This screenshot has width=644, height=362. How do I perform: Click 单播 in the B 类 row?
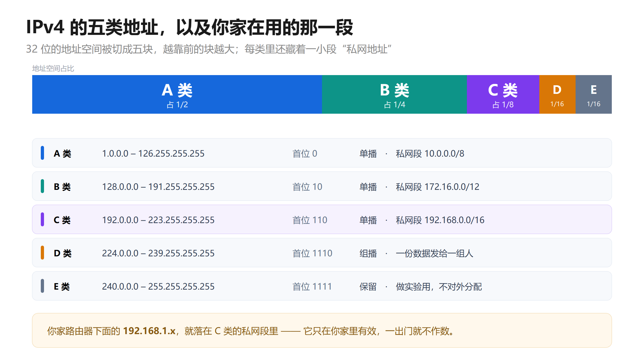[368, 187]
